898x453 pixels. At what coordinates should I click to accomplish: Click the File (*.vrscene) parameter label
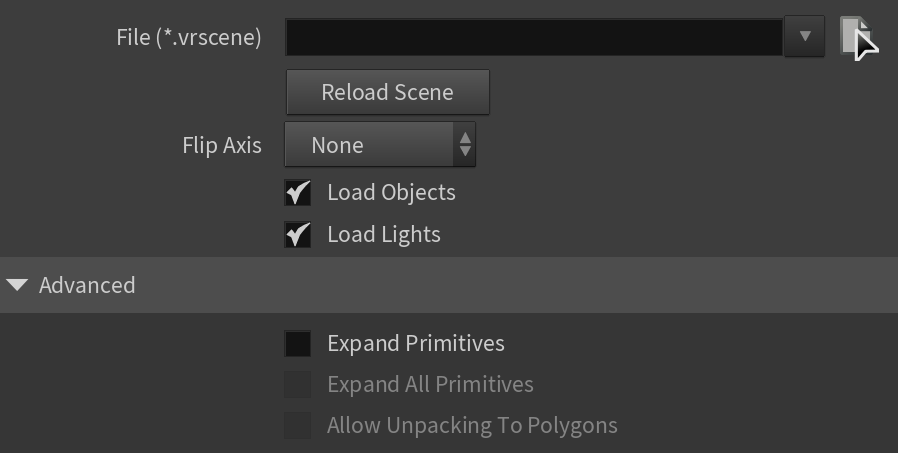point(189,37)
